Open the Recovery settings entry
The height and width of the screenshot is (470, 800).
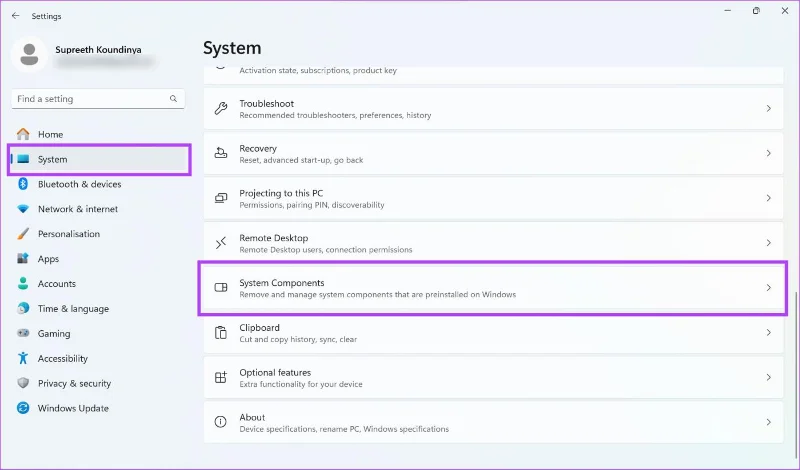pos(493,153)
